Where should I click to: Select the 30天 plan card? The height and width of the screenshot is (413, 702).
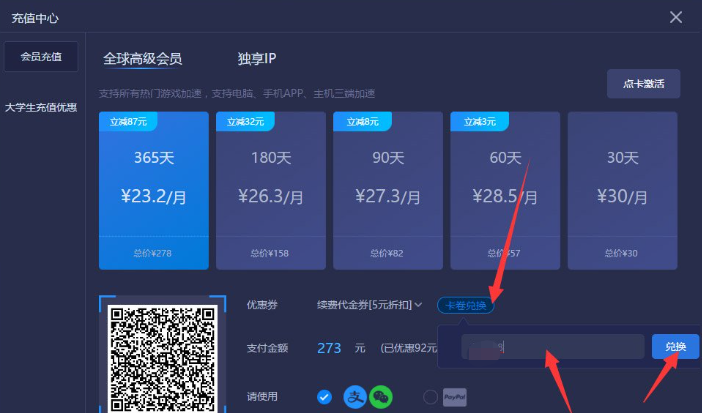point(622,190)
